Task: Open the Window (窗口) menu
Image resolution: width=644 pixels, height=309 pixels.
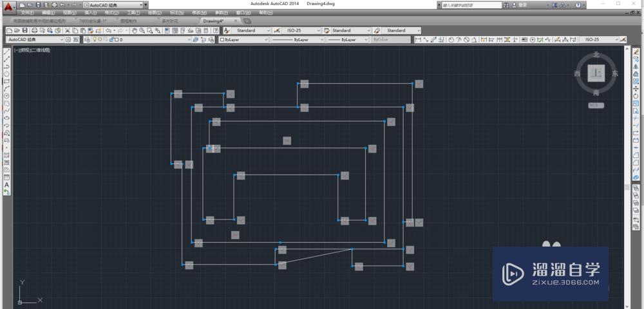Action: click(244, 13)
